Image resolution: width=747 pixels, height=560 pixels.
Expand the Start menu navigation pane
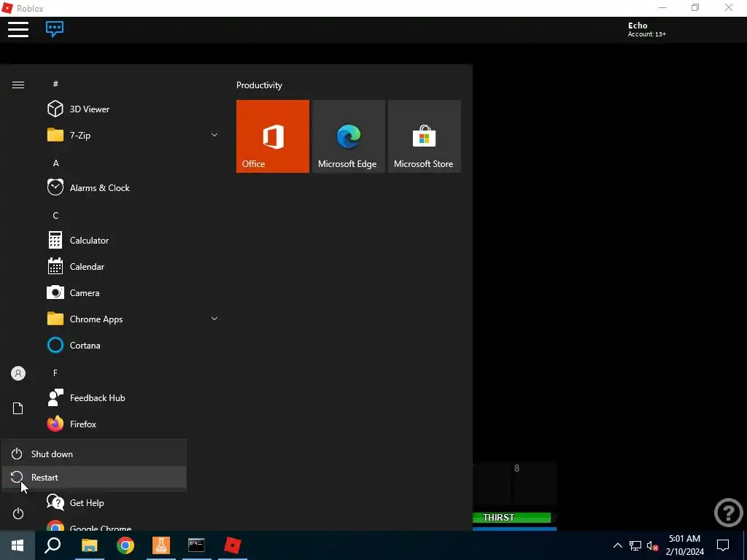click(18, 85)
